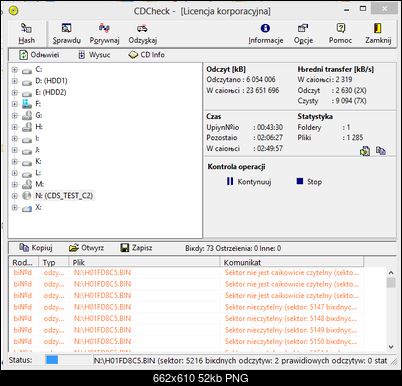Screen dimensions: 402x386
Task: Click Otwórz to open a log
Action: (86, 248)
